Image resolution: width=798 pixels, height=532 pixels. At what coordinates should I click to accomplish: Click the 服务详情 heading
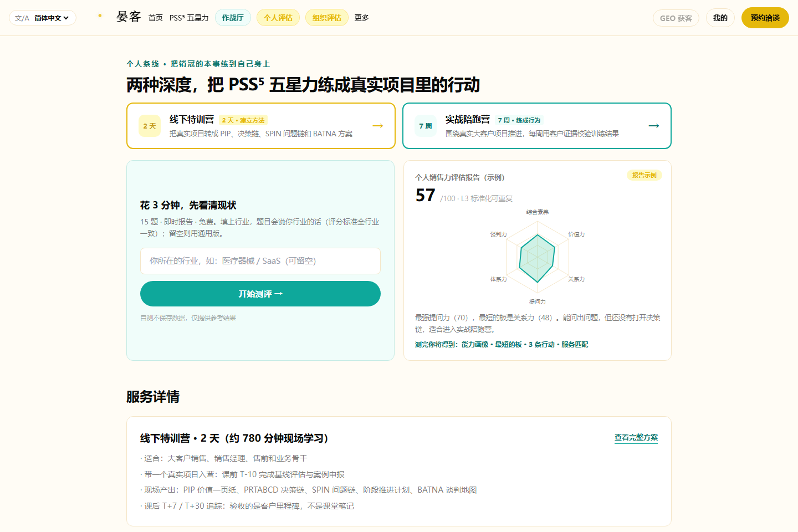point(153,397)
